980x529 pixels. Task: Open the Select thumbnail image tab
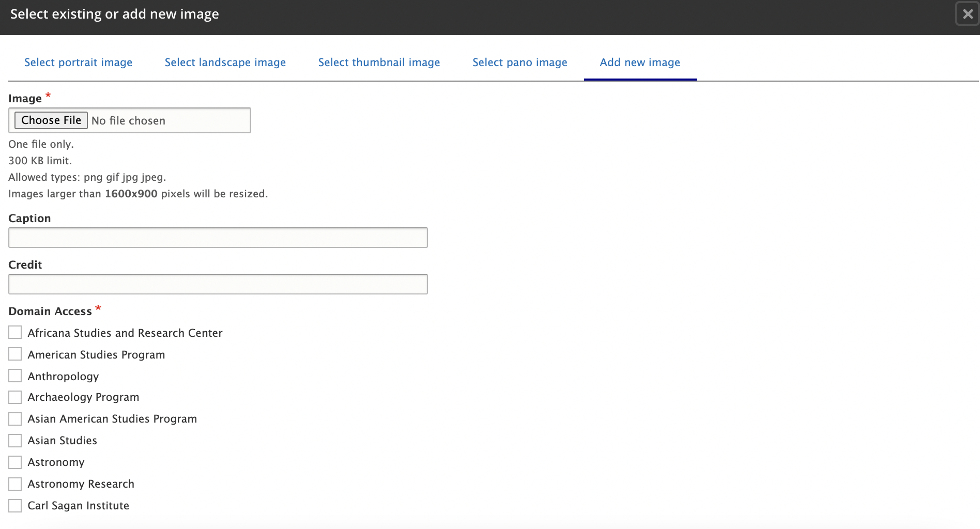(379, 63)
